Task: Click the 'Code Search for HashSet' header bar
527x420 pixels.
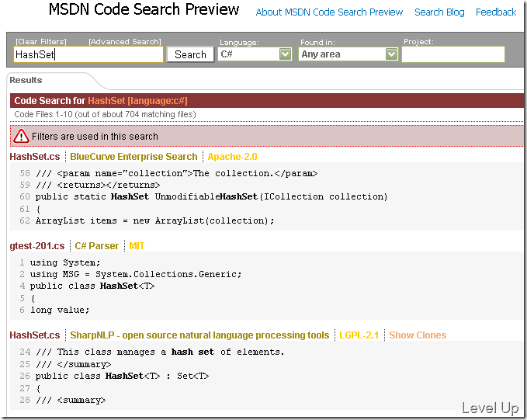Action: click(267, 101)
